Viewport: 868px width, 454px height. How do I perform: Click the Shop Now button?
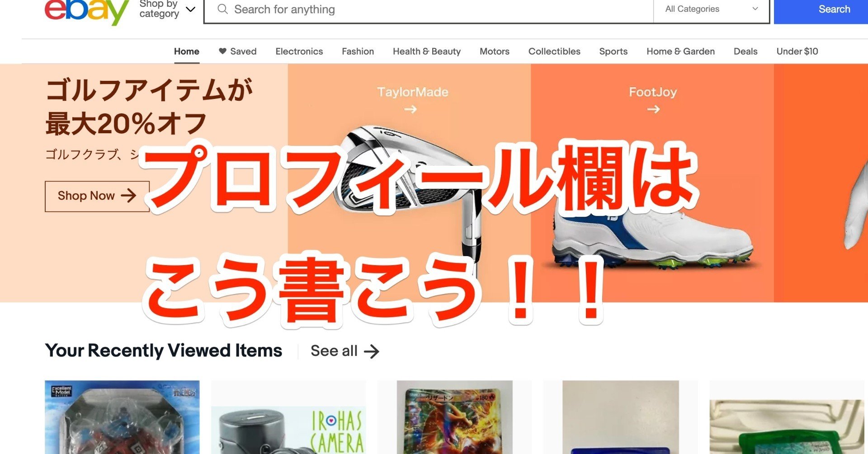97,196
